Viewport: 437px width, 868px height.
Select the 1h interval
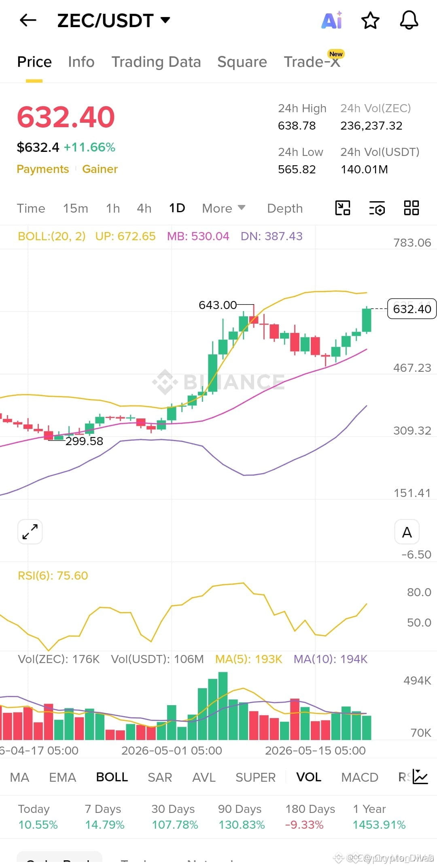point(113,208)
